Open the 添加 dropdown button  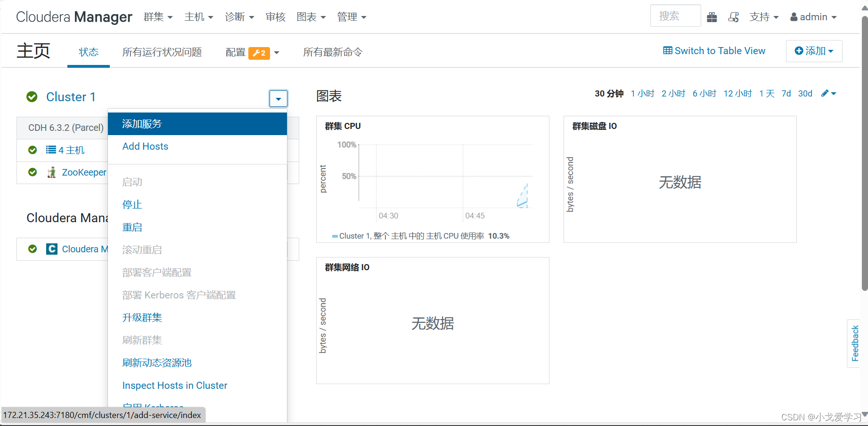coord(814,51)
